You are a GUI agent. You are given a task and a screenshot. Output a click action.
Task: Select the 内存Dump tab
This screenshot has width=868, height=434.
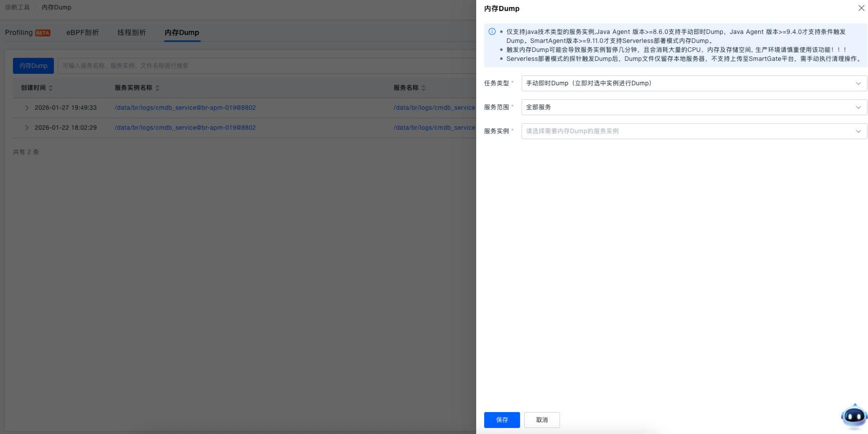[x=182, y=32]
